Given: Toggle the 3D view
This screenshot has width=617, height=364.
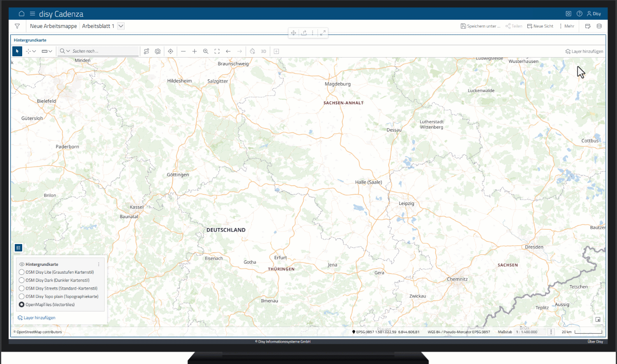Looking at the screenshot, I should (264, 51).
